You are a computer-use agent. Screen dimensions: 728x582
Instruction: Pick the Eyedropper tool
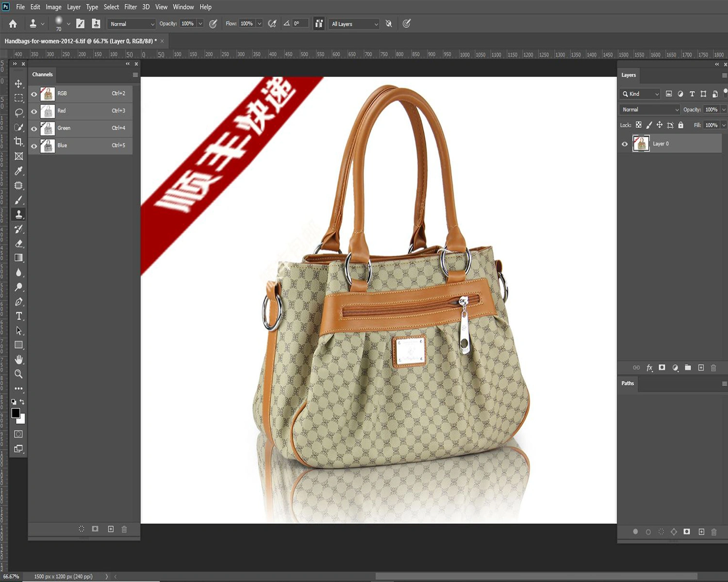18,171
